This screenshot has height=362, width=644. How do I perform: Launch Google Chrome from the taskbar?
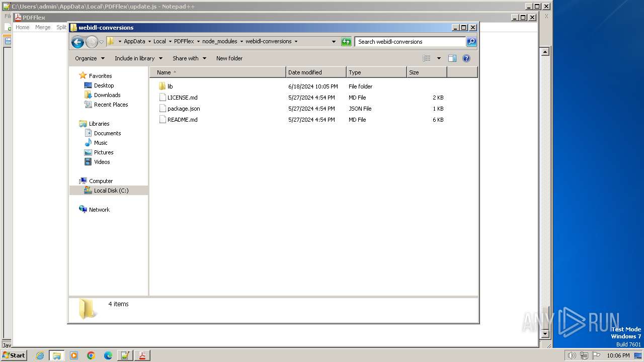tap(91, 355)
